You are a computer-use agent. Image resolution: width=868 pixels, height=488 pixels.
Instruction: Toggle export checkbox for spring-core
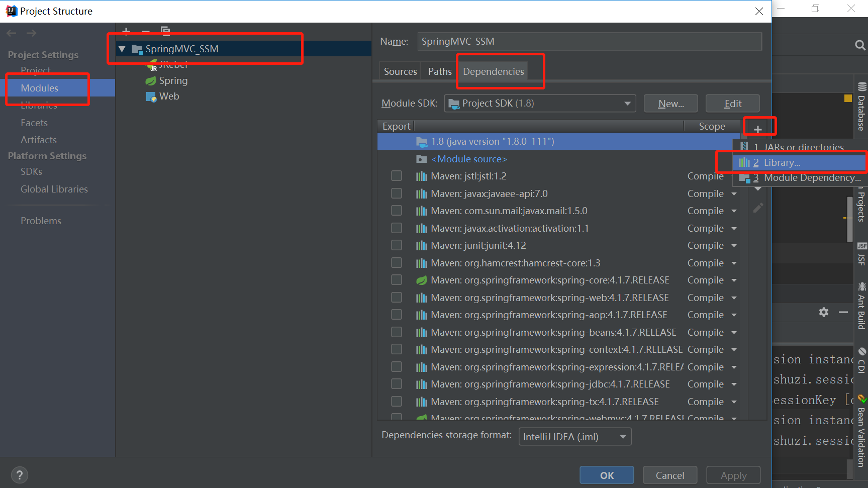point(397,280)
